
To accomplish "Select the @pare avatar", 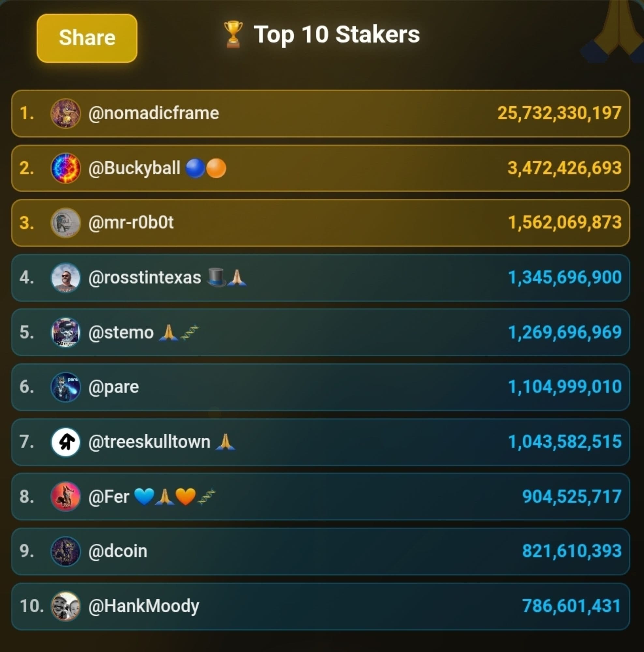I will coord(66,387).
